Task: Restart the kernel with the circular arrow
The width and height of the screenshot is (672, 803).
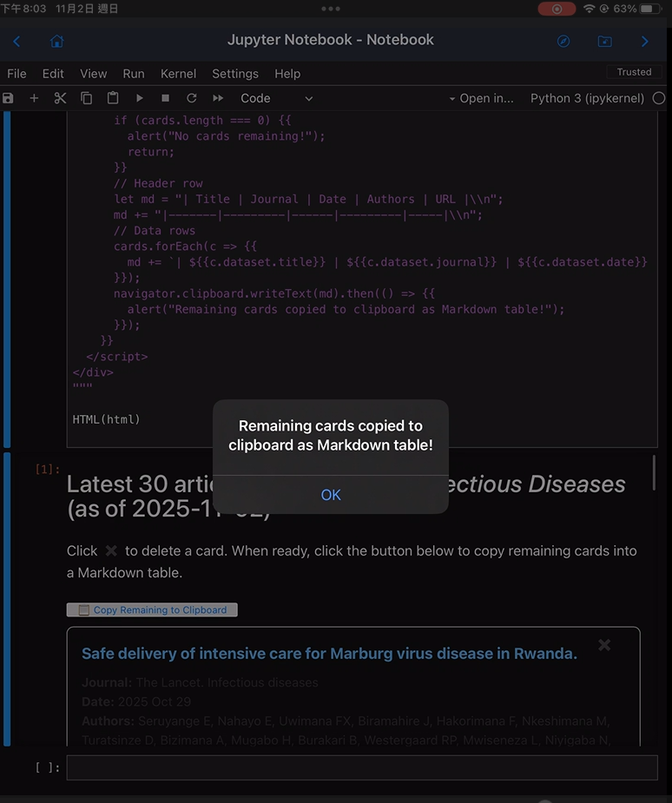Action: click(192, 98)
